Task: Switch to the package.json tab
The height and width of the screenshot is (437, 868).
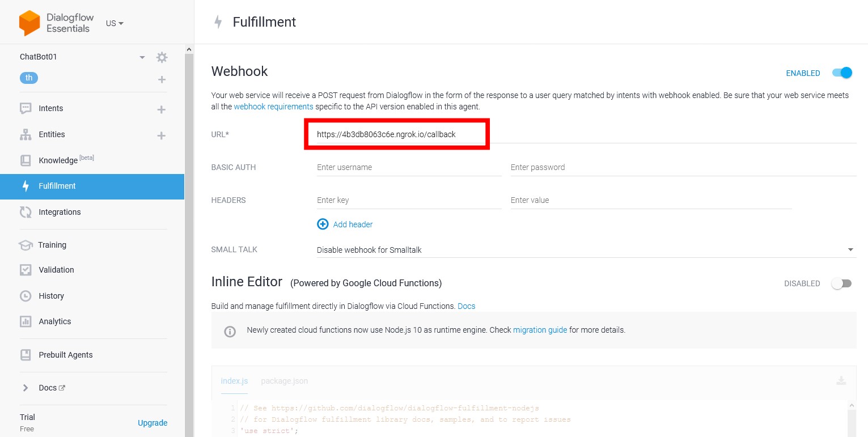Action: tap(284, 381)
